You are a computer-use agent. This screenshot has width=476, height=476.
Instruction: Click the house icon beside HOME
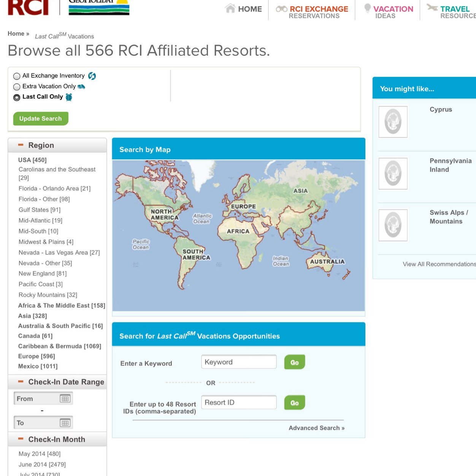230,8
